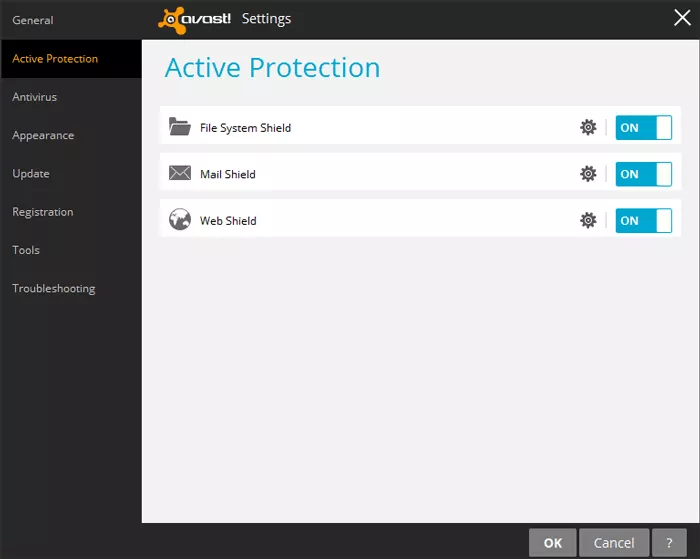Open Mail Shield settings gear
Image resolution: width=700 pixels, height=559 pixels.
[588, 174]
